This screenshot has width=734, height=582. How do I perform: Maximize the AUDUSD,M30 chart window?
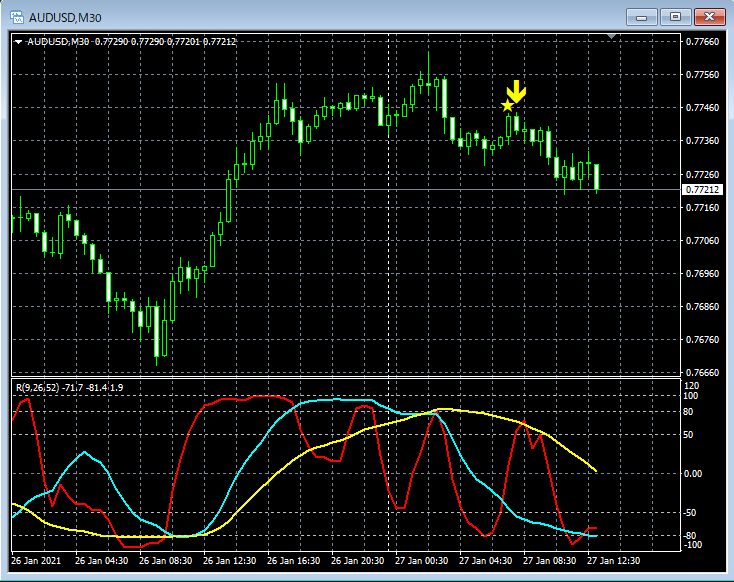point(675,17)
